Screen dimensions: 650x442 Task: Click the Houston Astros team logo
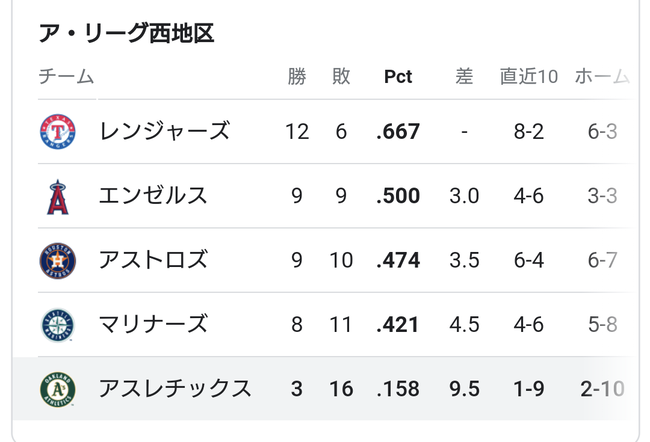point(58,261)
